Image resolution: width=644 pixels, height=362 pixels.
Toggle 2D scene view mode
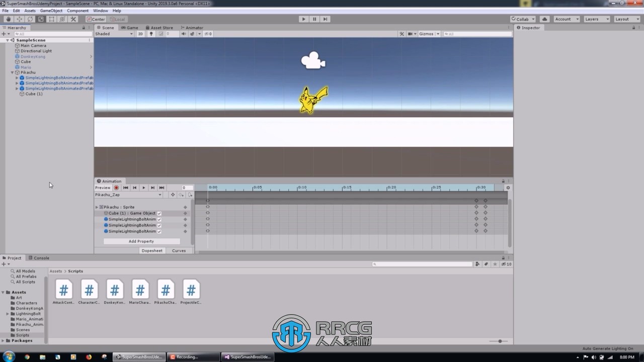(x=141, y=34)
